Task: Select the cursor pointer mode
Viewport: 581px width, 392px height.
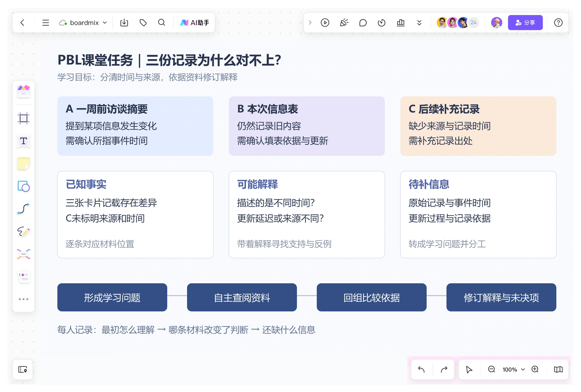Action: click(x=469, y=370)
